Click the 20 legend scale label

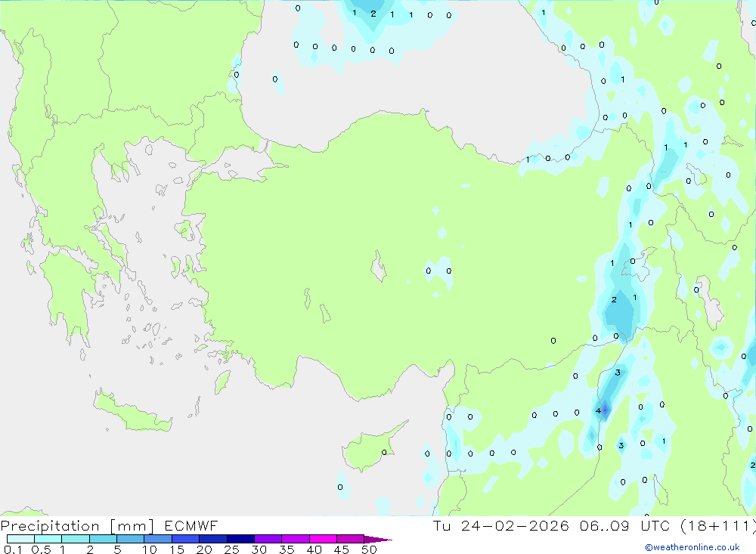point(204,549)
